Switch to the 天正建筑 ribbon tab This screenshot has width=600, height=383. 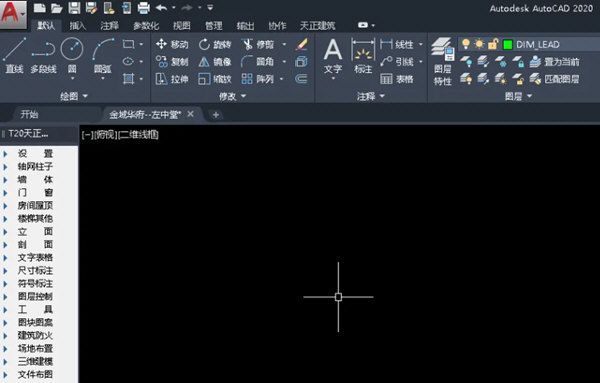318,25
